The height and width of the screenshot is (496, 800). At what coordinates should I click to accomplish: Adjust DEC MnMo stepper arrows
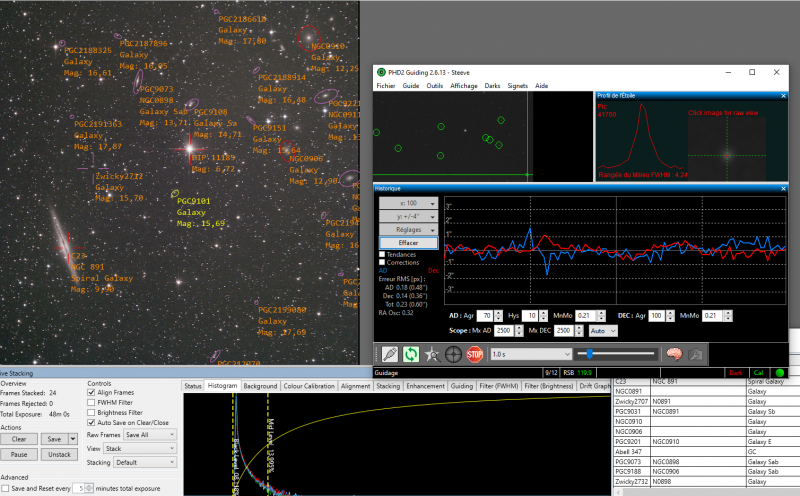click(729, 316)
